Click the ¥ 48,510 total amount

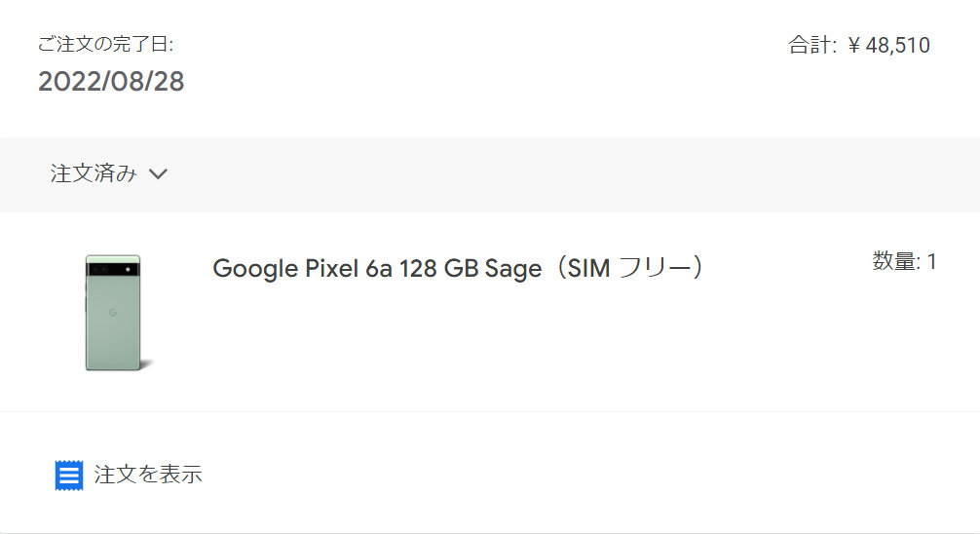click(x=888, y=46)
